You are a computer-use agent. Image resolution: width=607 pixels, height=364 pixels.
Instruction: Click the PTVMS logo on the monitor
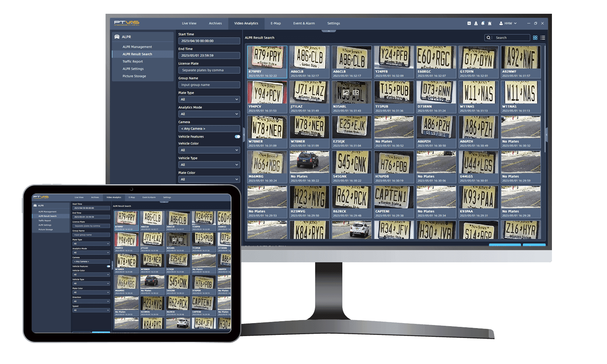click(127, 23)
